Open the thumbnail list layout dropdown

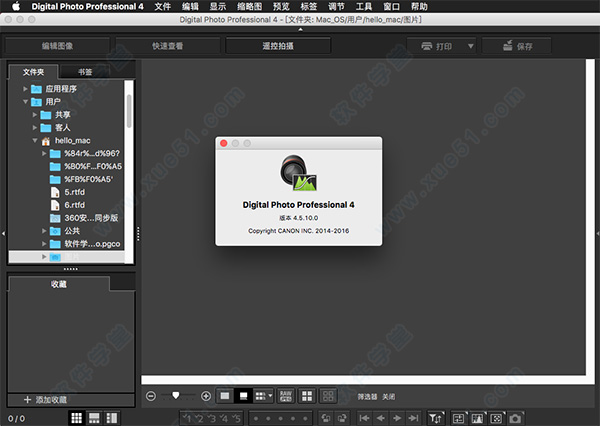(263, 396)
